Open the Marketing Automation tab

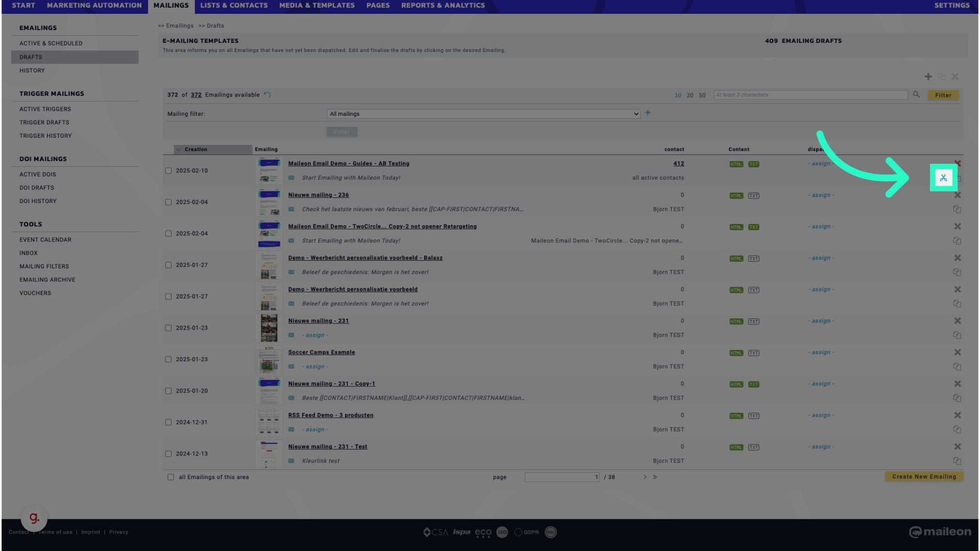pyautogui.click(x=94, y=6)
